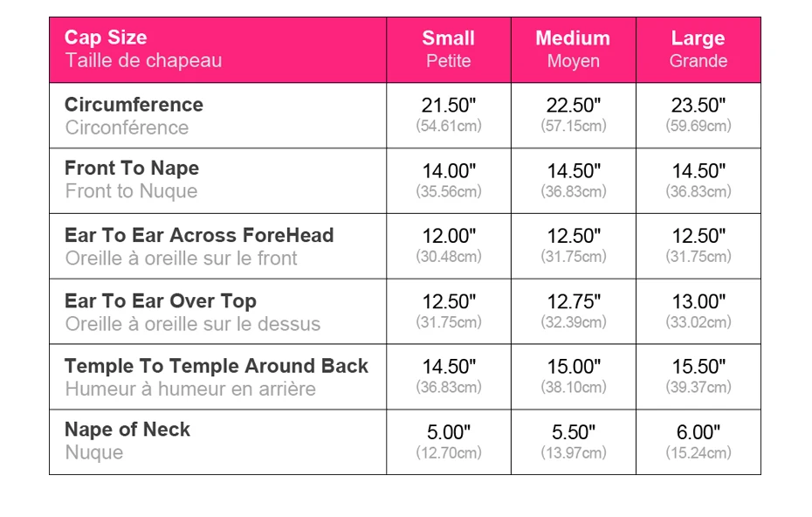Click the Front To Nape row label
The image size is (812, 517).
pyautogui.click(x=132, y=169)
